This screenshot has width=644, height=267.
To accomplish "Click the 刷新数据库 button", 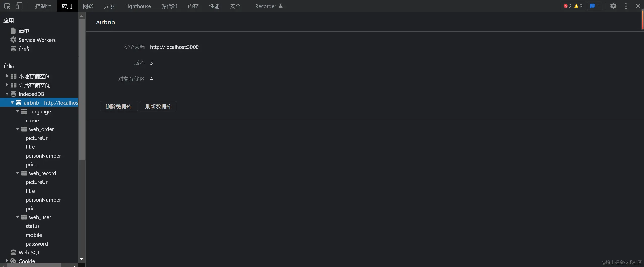I will [x=158, y=106].
